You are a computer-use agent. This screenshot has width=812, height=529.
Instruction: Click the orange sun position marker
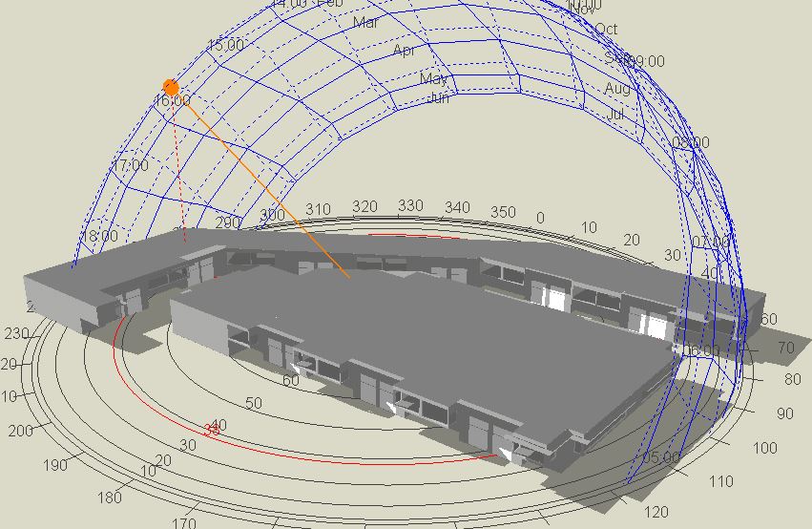coord(171,87)
